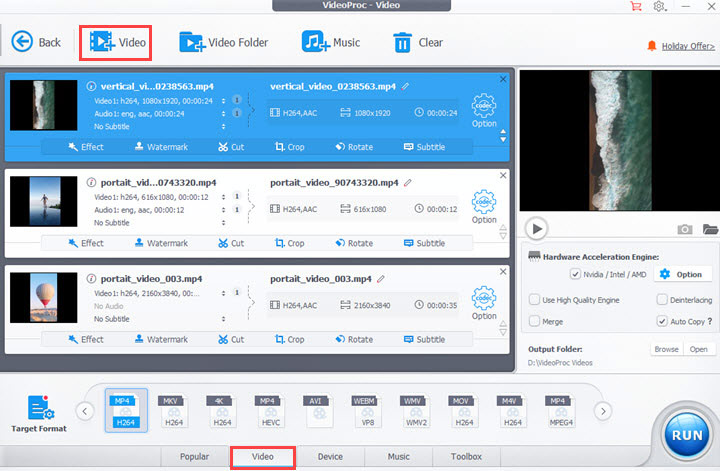The height and width of the screenshot is (471, 720).
Task: Open codec Option for vertical_video_0238563.mp4
Action: click(484, 111)
